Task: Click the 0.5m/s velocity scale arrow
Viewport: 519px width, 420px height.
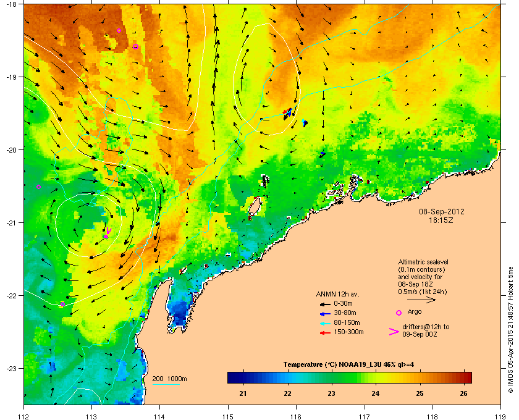Action: coord(421,300)
